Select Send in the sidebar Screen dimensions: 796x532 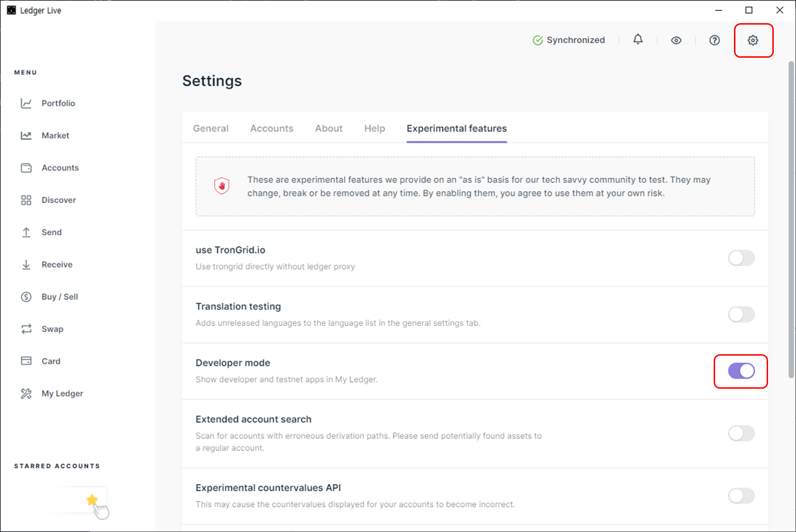(x=52, y=232)
